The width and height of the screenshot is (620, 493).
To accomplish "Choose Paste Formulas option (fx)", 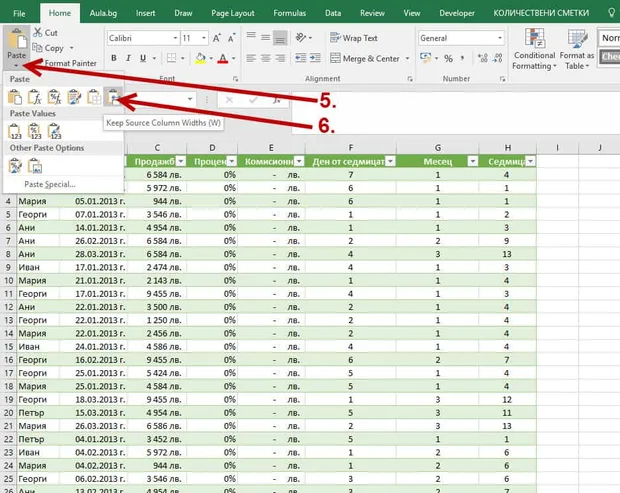I will click(34, 97).
